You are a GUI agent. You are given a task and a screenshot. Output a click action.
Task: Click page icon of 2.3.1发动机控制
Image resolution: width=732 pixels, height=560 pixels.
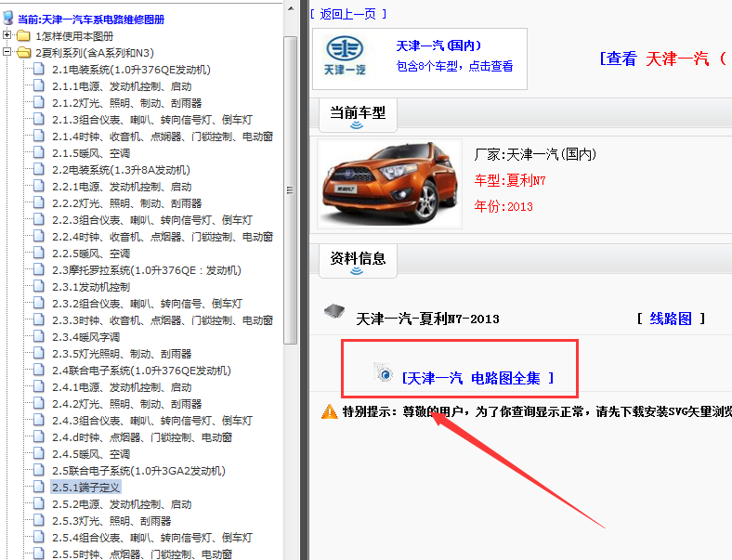tap(39, 287)
